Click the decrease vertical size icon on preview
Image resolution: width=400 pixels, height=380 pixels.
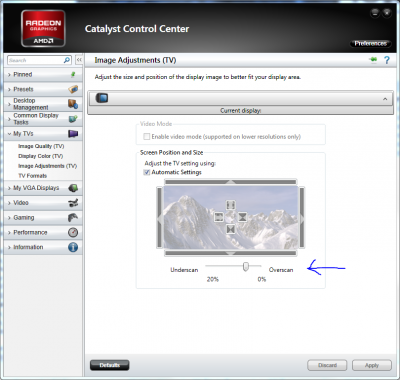(231, 229)
